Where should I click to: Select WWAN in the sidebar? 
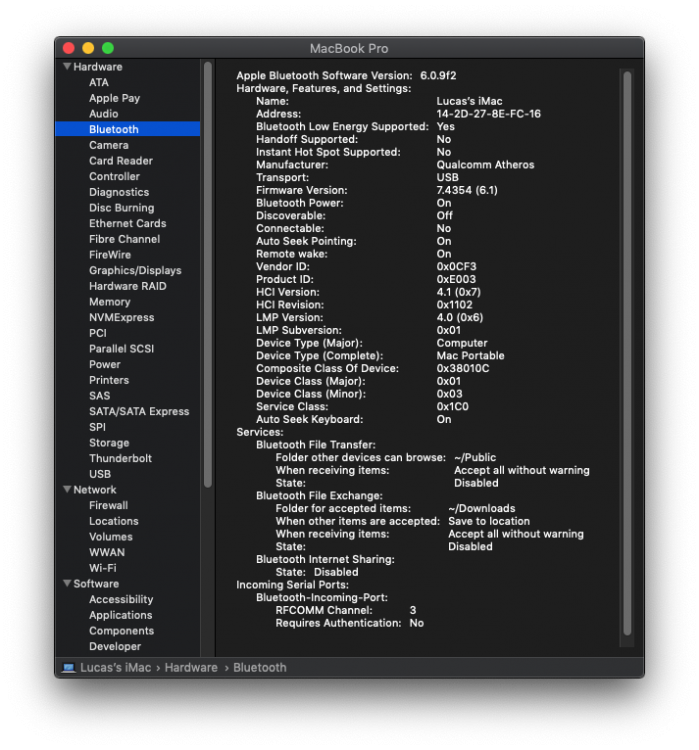coord(107,552)
